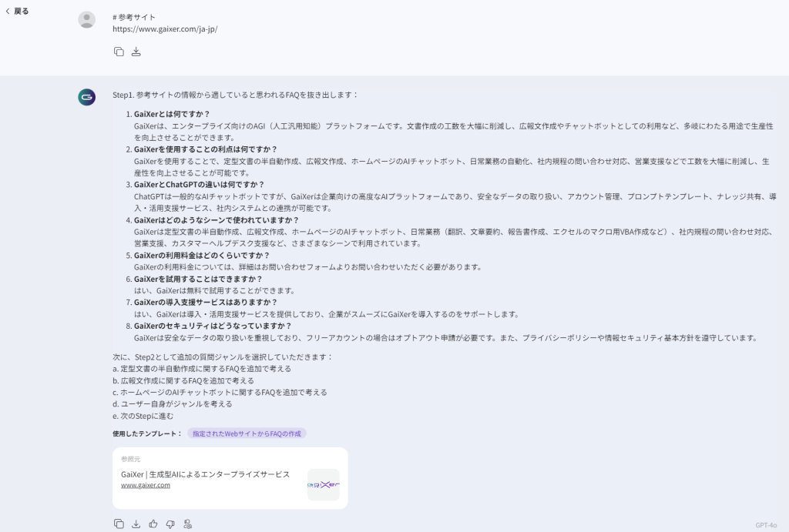The image size is (789, 532).
Task: Open the www.gaixer.com reference link
Action: (146, 485)
